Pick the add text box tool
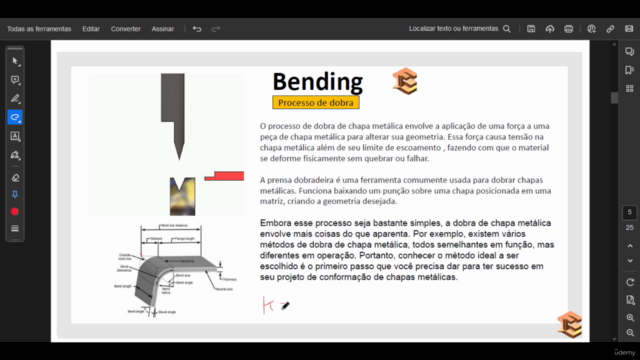The width and height of the screenshot is (640, 360). coord(15,136)
